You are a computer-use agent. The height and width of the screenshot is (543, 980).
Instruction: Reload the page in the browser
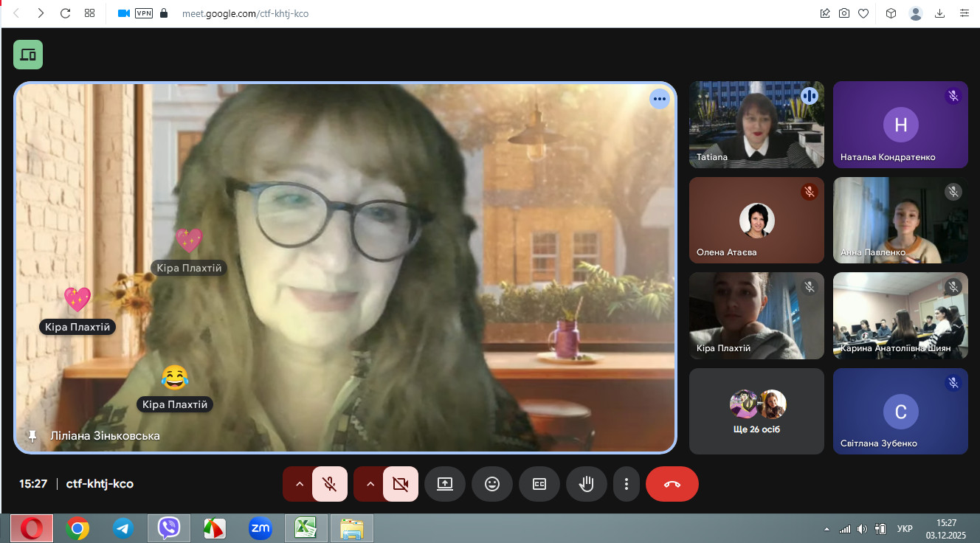[x=65, y=13]
